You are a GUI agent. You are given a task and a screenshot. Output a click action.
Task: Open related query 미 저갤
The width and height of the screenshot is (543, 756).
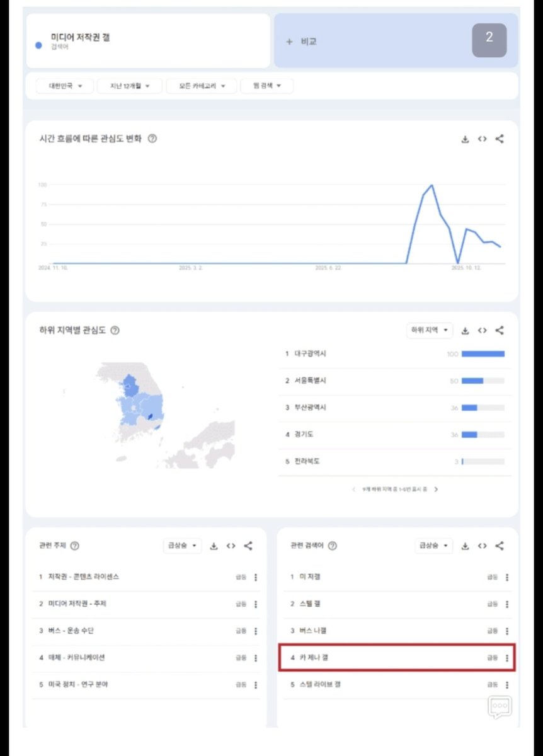tap(309, 577)
